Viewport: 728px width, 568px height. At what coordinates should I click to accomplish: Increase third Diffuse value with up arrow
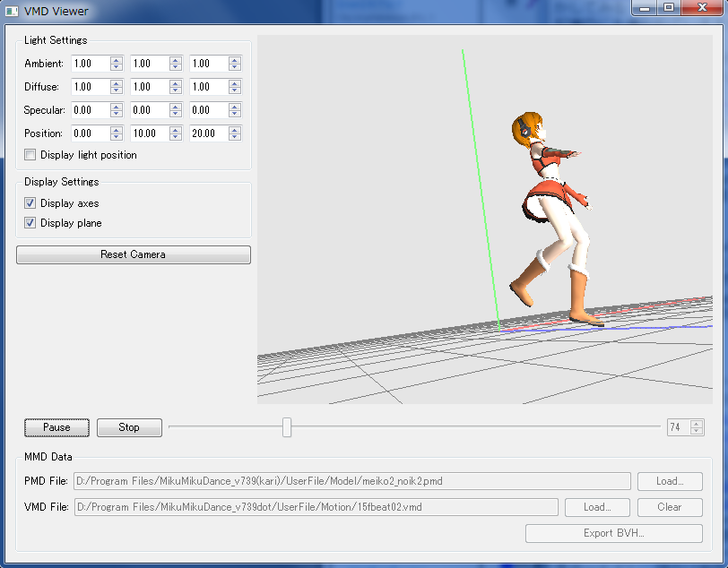(235, 83)
